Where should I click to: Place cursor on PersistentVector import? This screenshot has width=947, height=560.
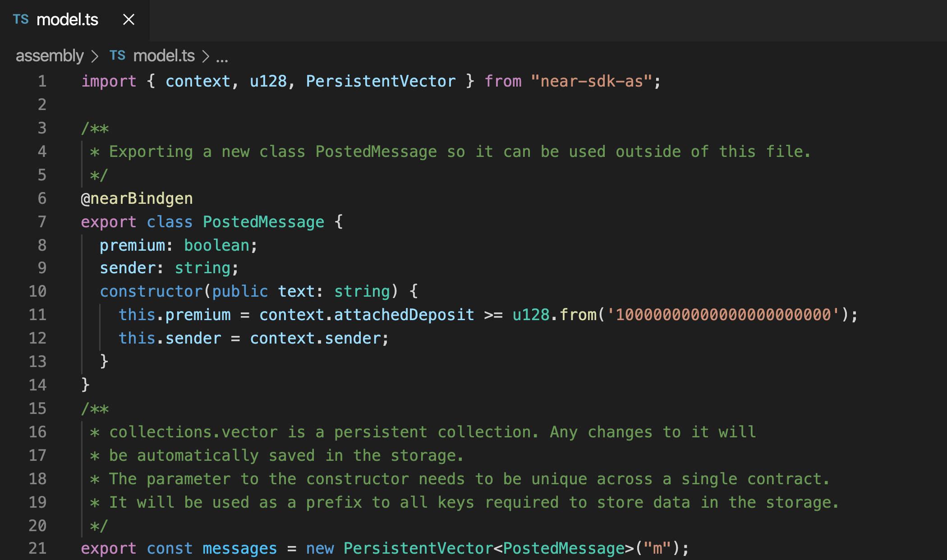(381, 81)
